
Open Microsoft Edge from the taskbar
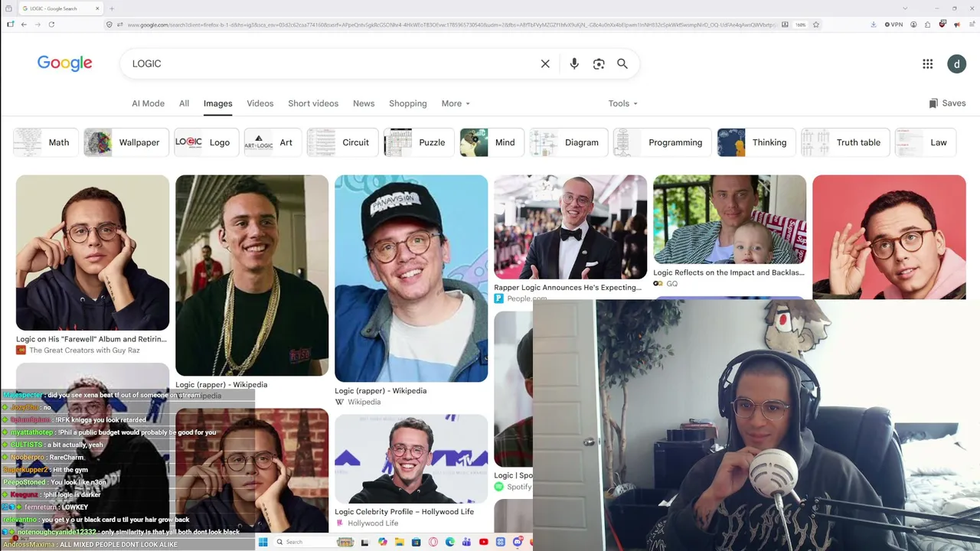click(x=450, y=542)
